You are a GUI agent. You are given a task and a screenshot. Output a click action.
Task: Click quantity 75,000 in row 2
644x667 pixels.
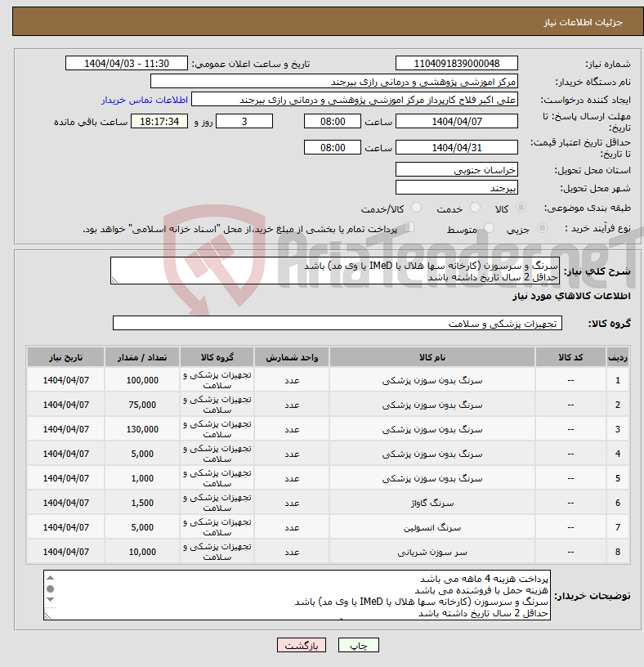(x=142, y=405)
